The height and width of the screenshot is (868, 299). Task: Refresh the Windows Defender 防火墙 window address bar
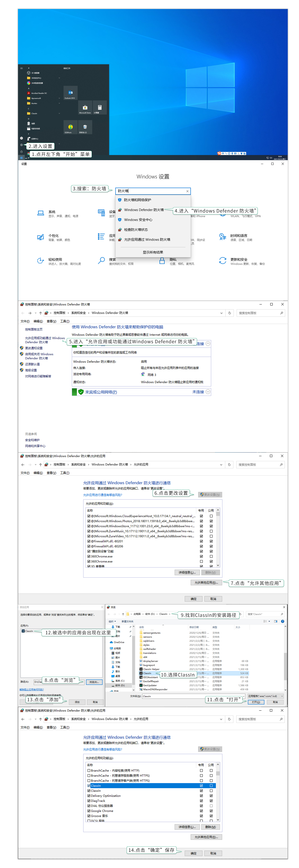230,313
